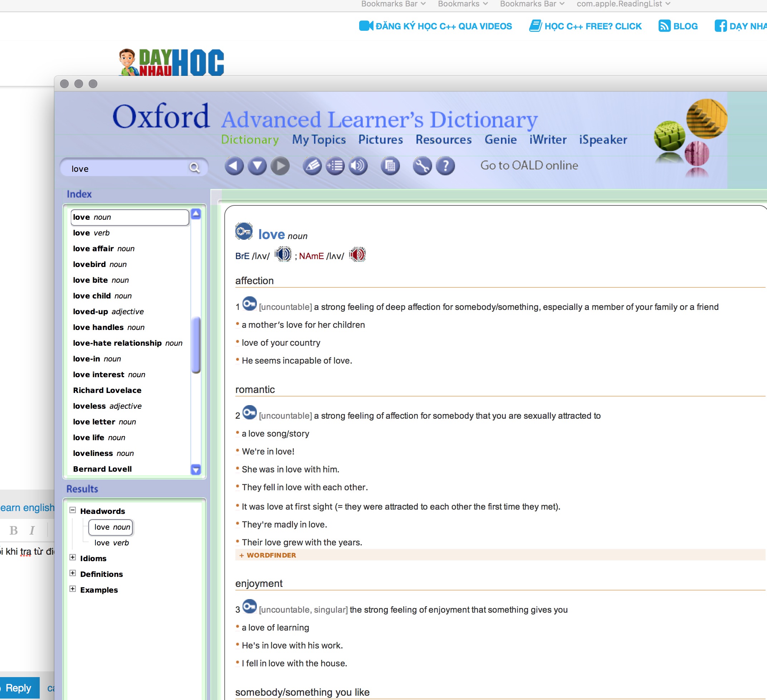Click the key icon for definition 1

[x=250, y=303]
